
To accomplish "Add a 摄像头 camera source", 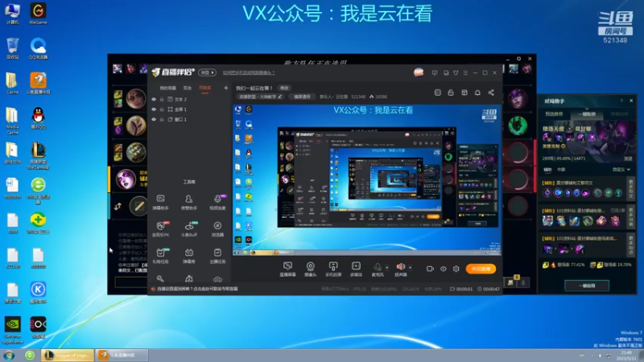I will click(x=311, y=269).
